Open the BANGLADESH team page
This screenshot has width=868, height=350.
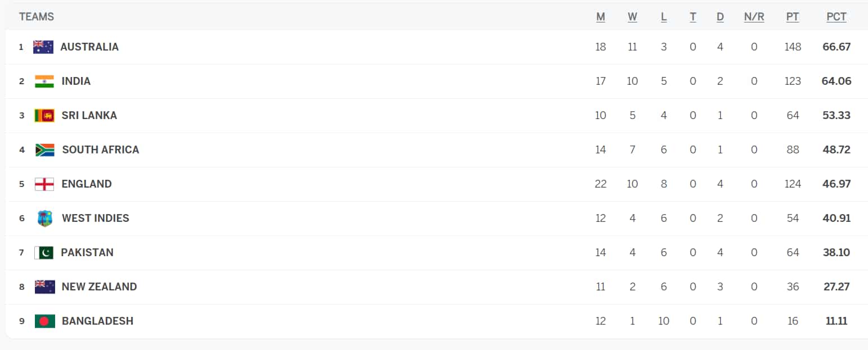click(x=97, y=321)
